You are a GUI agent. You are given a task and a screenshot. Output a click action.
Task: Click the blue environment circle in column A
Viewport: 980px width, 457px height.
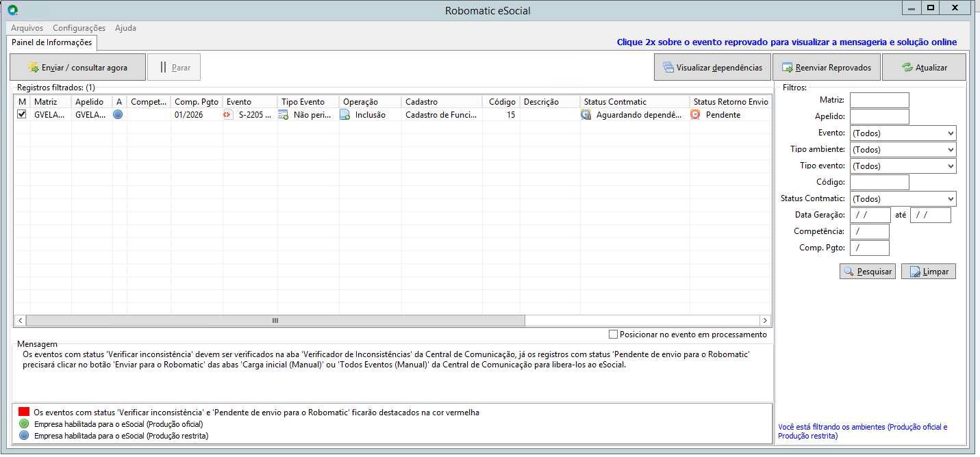coord(118,115)
